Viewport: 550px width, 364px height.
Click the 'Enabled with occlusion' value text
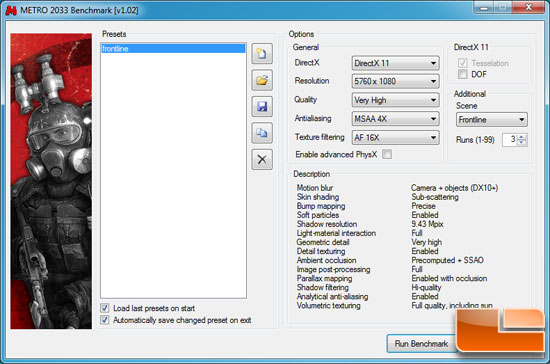click(x=449, y=278)
